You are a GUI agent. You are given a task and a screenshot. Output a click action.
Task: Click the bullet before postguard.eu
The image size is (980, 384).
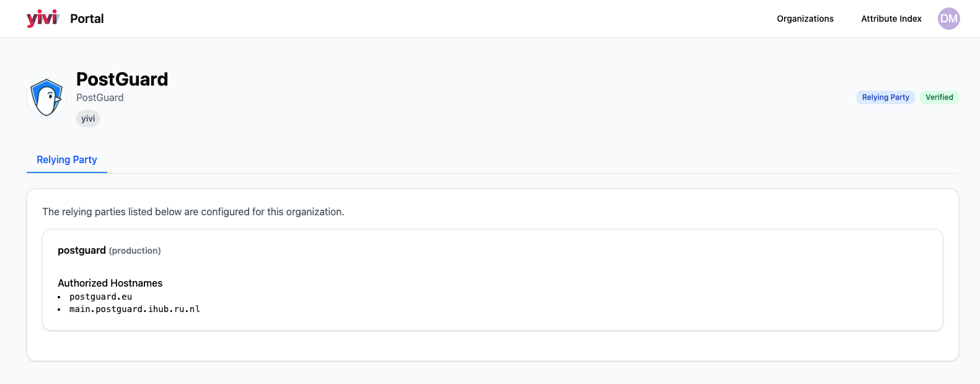pos(60,297)
